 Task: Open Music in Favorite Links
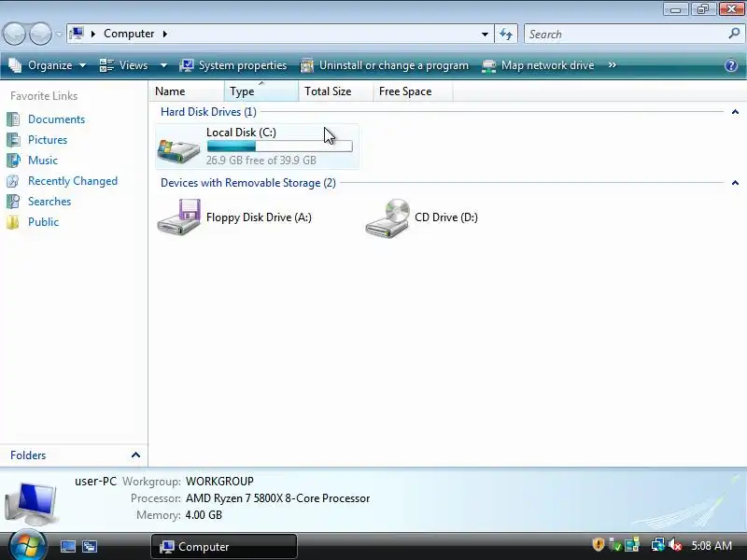tap(43, 161)
